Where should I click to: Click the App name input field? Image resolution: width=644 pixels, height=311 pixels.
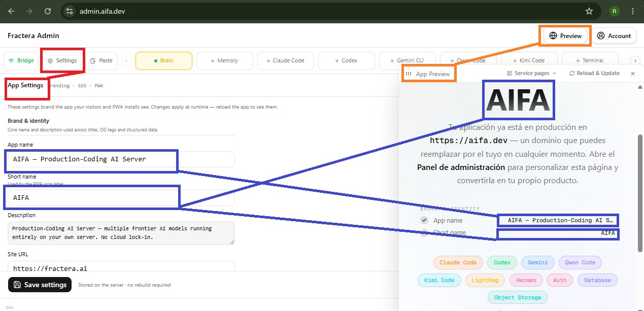121,159
